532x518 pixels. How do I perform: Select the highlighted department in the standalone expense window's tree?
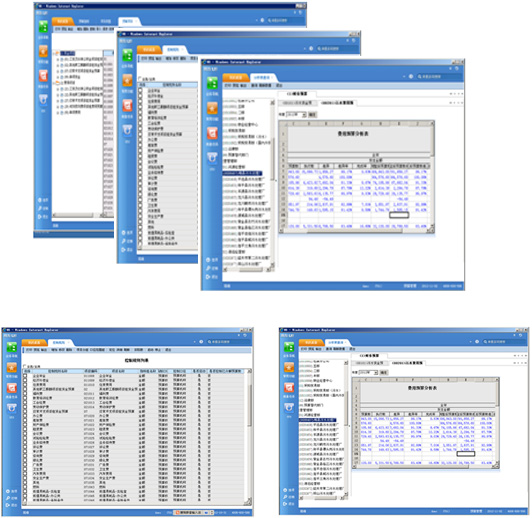pyautogui.click(x=317, y=420)
